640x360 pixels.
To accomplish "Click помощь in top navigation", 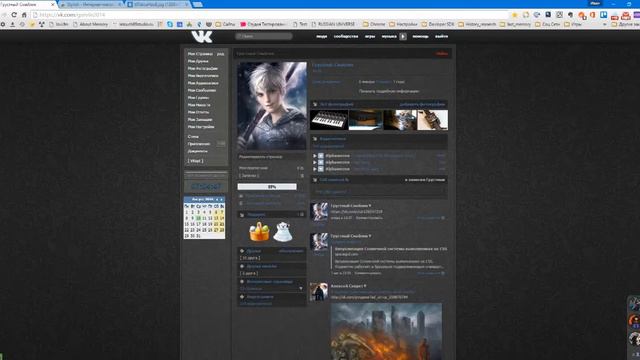I will point(420,36).
